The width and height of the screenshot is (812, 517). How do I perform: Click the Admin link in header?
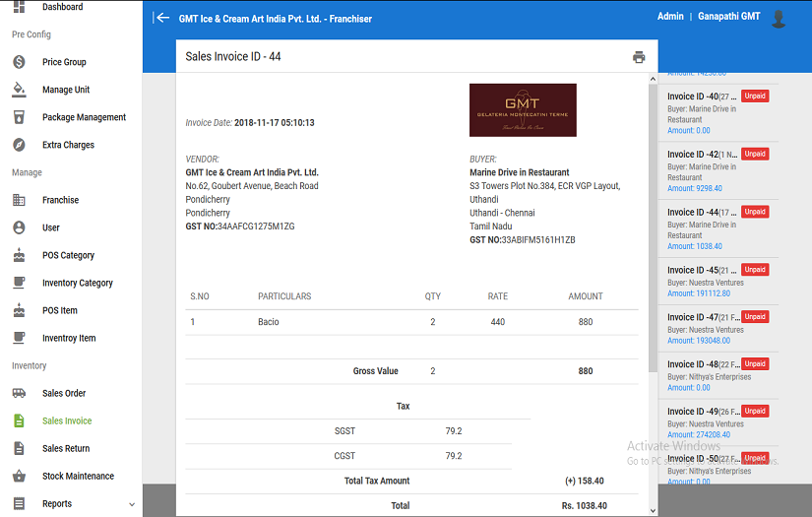(x=670, y=16)
